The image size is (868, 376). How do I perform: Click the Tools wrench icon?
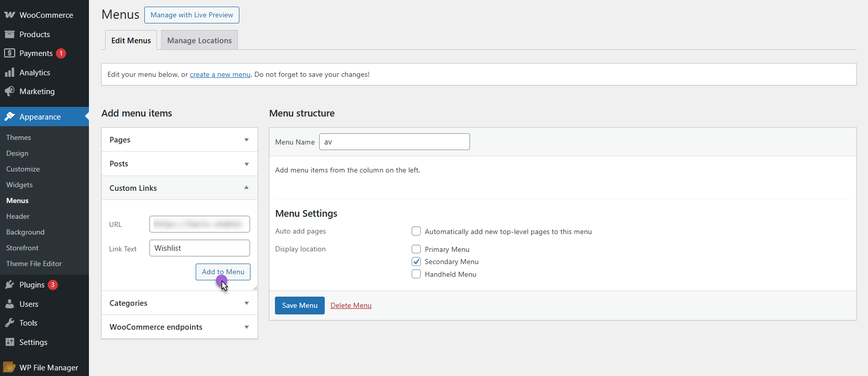[10, 323]
